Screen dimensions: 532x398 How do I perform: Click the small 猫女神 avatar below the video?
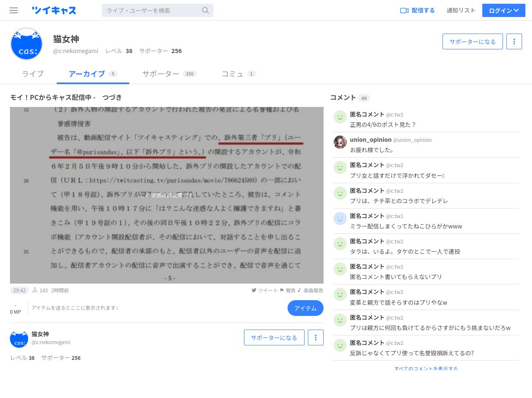[19, 339]
